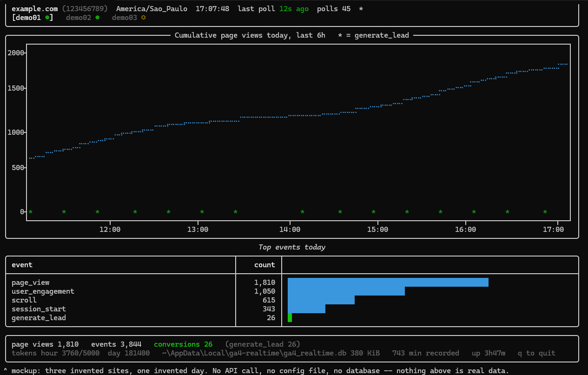588x375 pixels.
Task: Click the example.com site name
Action: [x=34, y=9]
